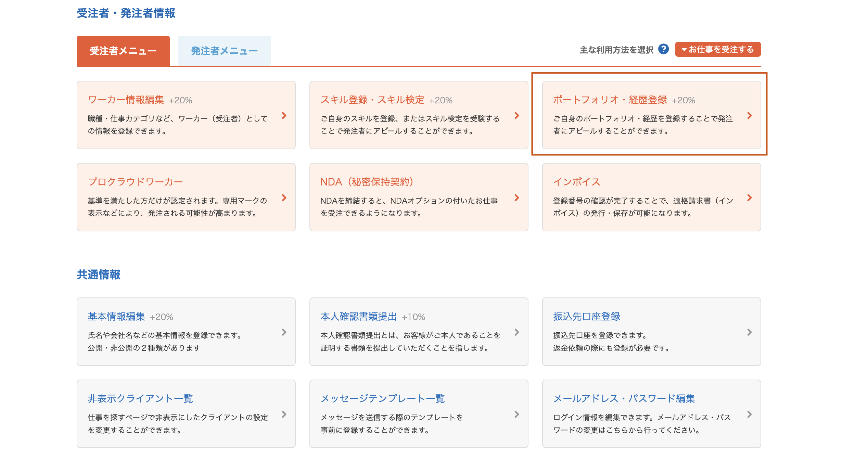Image resolution: width=868 pixels, height=460 pixels.
Task: Click the chevron on the プロクラウドワーカー card
Action: [284, 197]
